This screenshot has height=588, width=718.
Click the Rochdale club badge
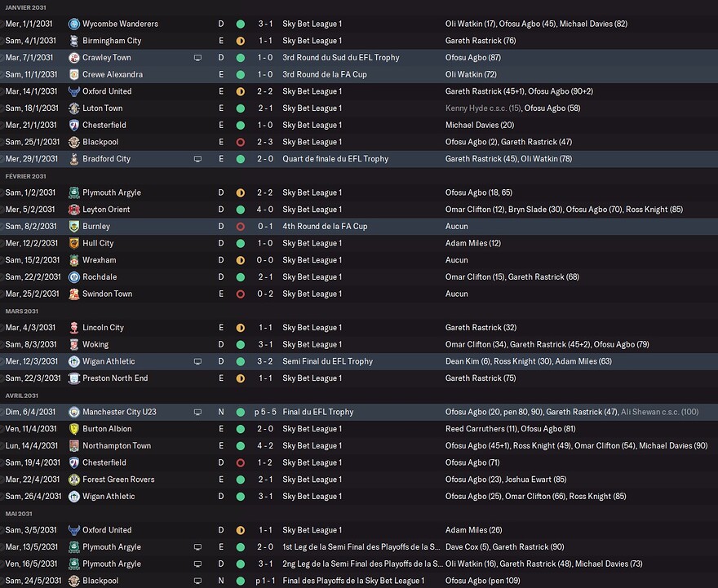[73, 276]
